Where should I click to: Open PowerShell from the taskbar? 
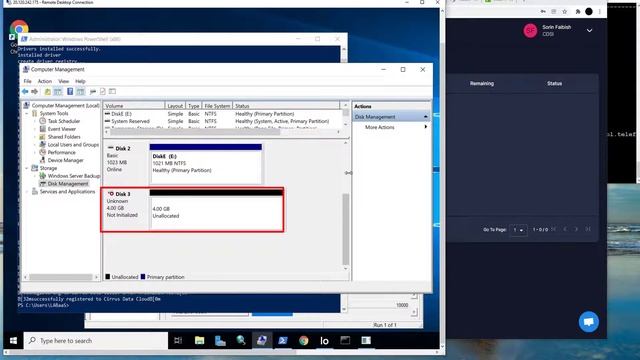click(282, 340)
